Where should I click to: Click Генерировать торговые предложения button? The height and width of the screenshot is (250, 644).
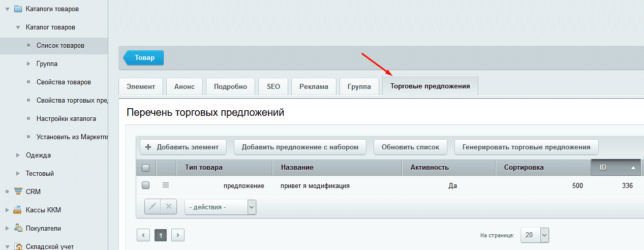[526, 147]
